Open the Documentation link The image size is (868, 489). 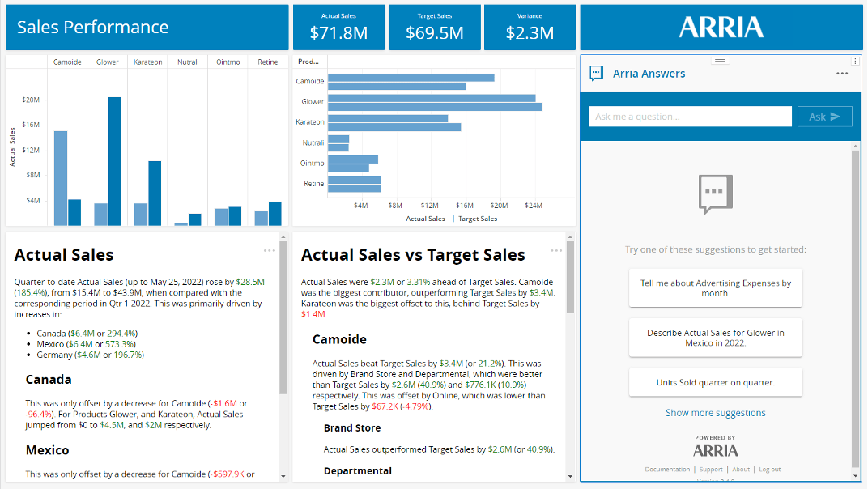click(x=667, y=470)
